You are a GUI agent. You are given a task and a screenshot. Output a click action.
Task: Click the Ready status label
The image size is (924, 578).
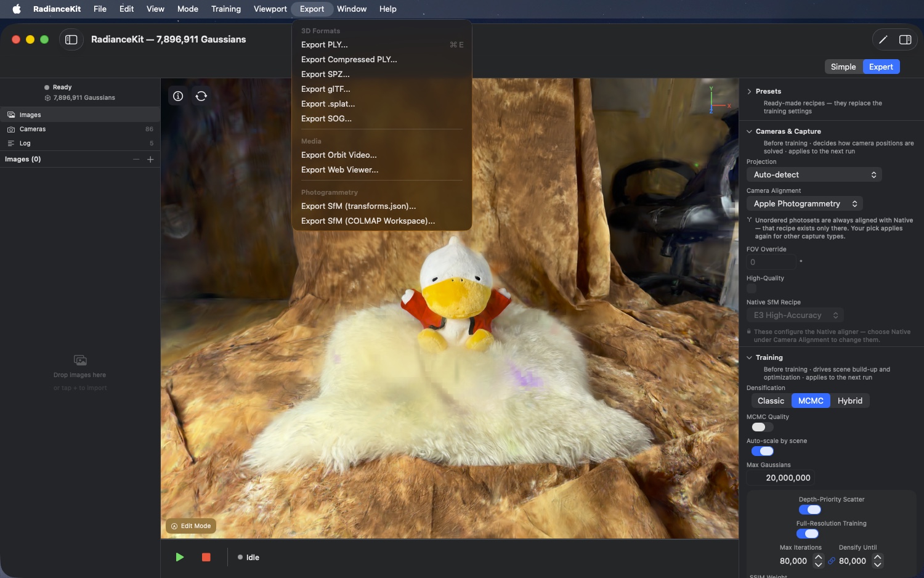62,88
